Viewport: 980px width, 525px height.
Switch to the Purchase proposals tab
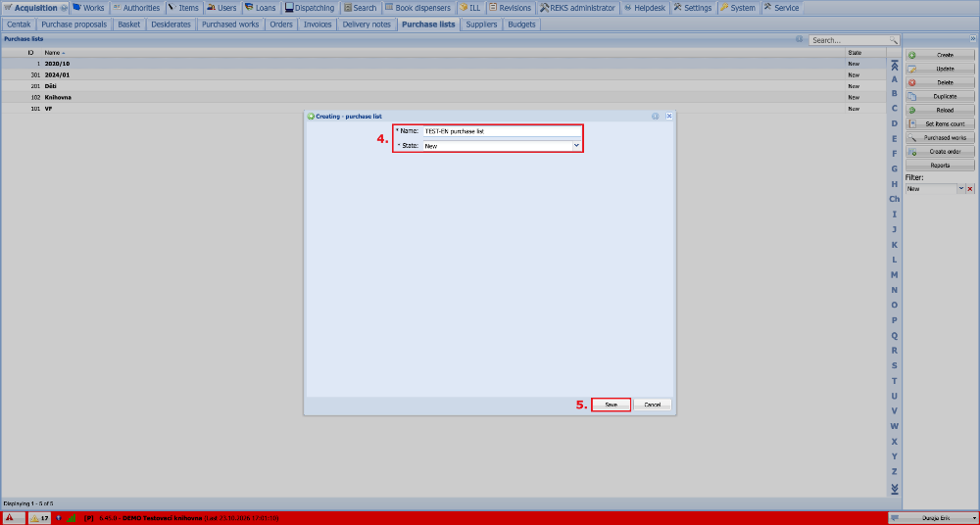(74, 24)
